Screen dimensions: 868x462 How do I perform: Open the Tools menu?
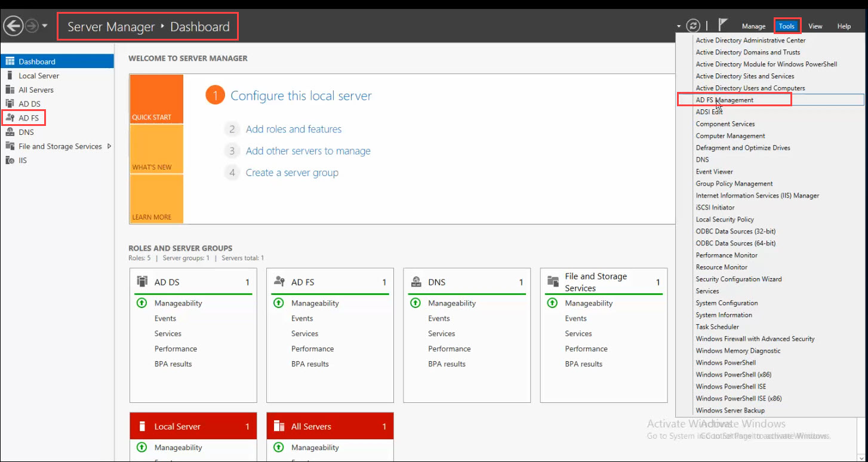[x=787, y=26]
